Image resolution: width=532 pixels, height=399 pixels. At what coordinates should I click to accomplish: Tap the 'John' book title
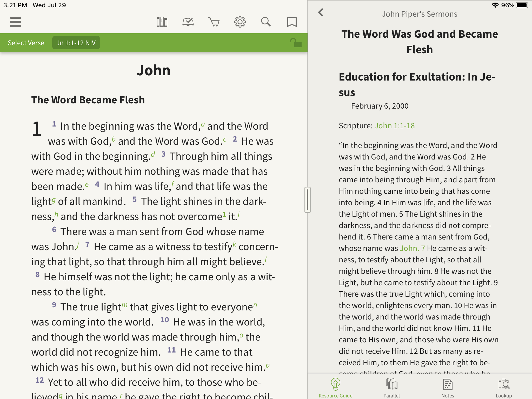pos(154,70)
